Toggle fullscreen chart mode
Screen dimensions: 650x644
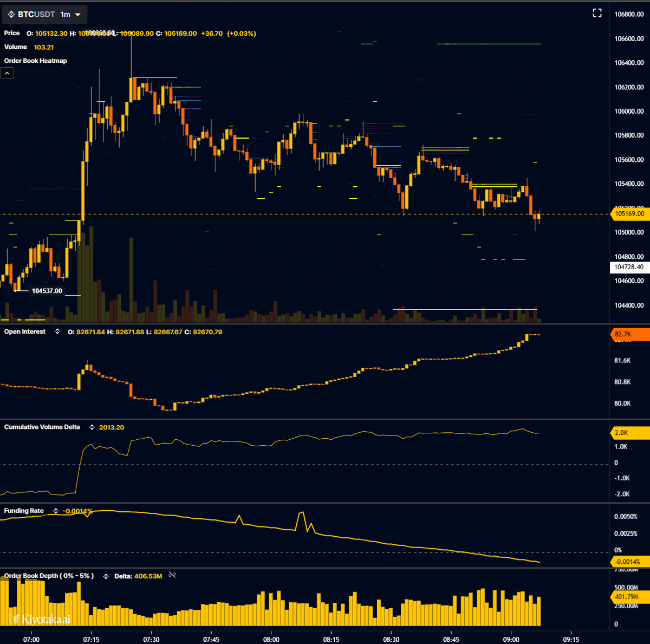pos(597,13)
